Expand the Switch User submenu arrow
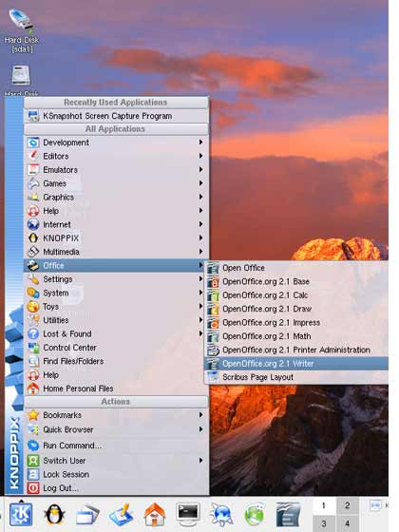Screen dimensions: 399x532 200,461
